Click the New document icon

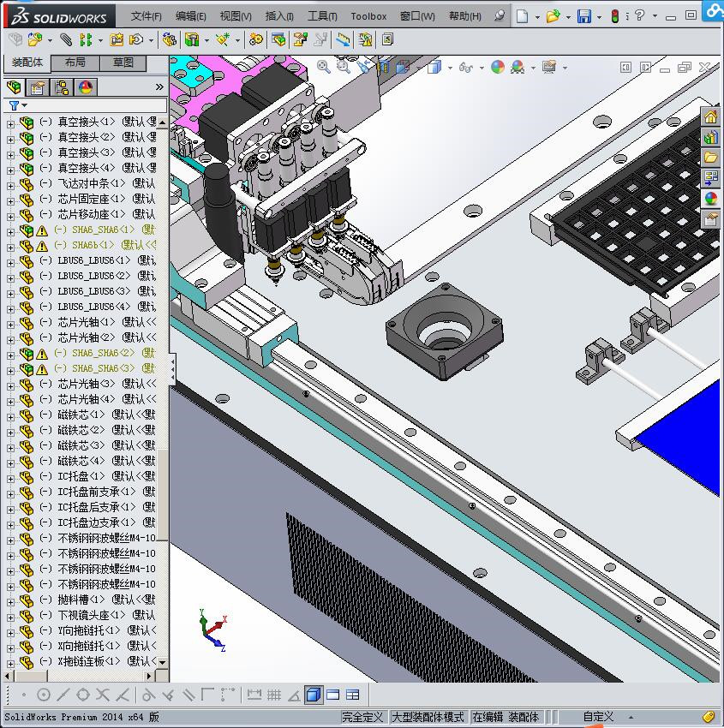point(523,16)
